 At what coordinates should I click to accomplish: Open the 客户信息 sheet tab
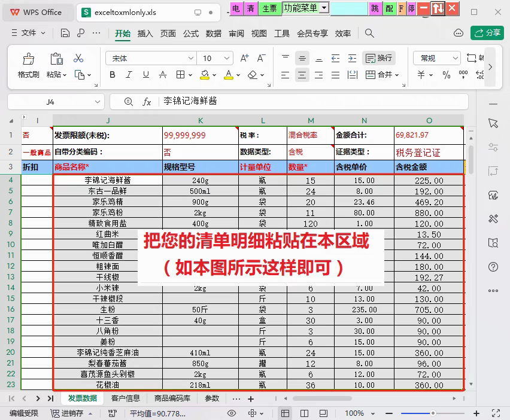click(x=125, y=397)
